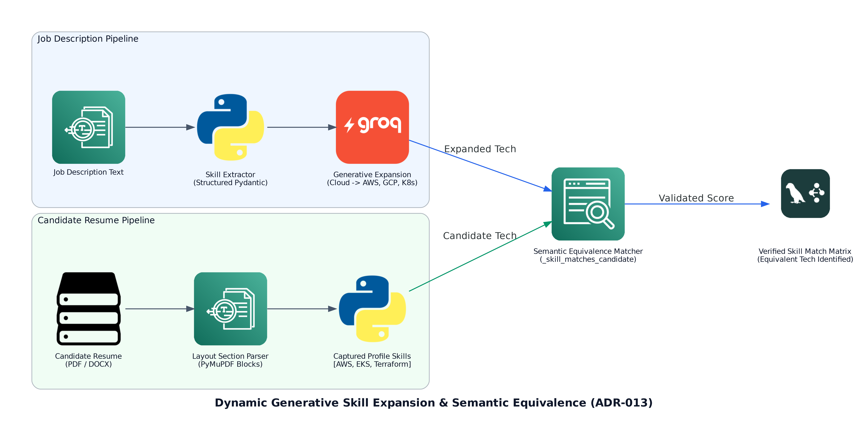
Task: Click 'Generative Expansion' node caption
Action: (372, 175)
